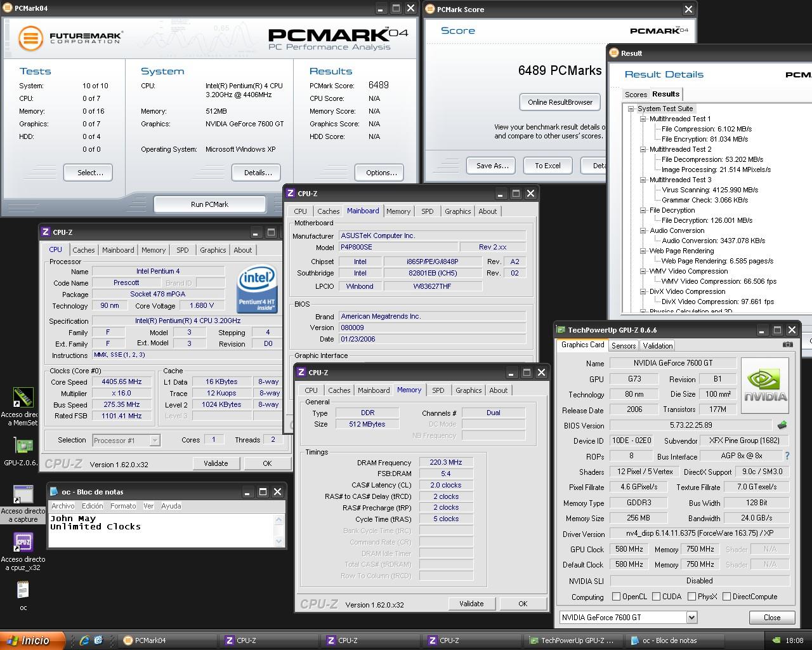812x650 pixels.
Task: Open the Edición menu in Bloc de notas
Action: 92,506
